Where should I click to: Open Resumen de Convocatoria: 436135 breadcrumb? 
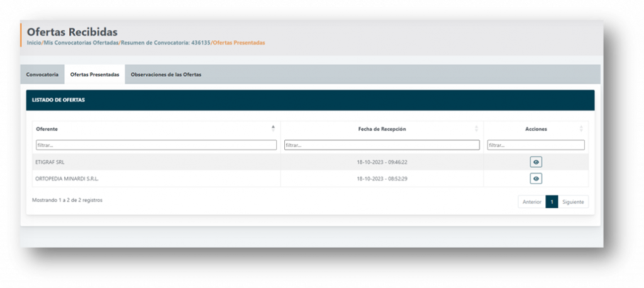165,42
